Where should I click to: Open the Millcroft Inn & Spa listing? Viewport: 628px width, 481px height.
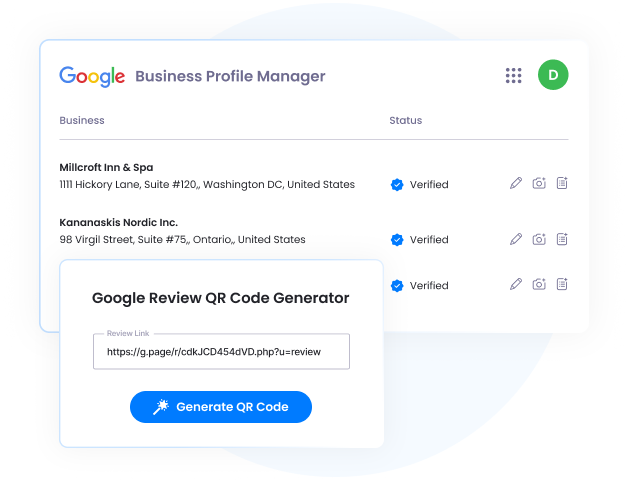click(x=106, y=167)
